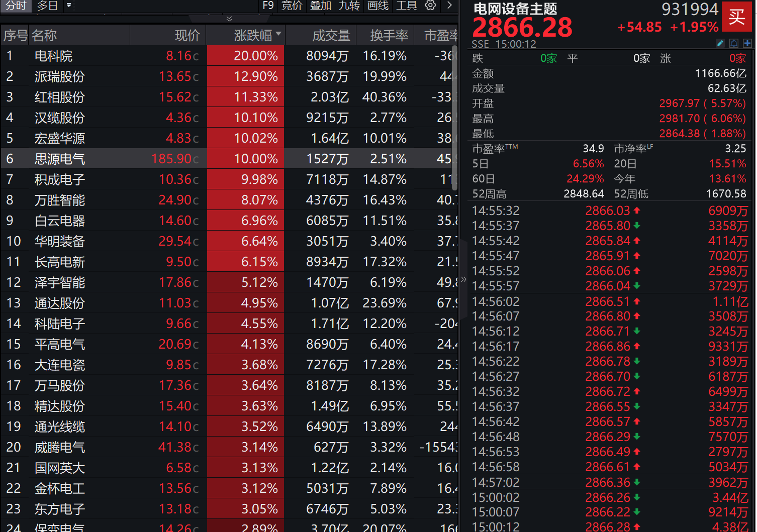Click the 涨跌幅 sort arrow
Viewport: 757px width, 532px height.
tap(278, 34)
